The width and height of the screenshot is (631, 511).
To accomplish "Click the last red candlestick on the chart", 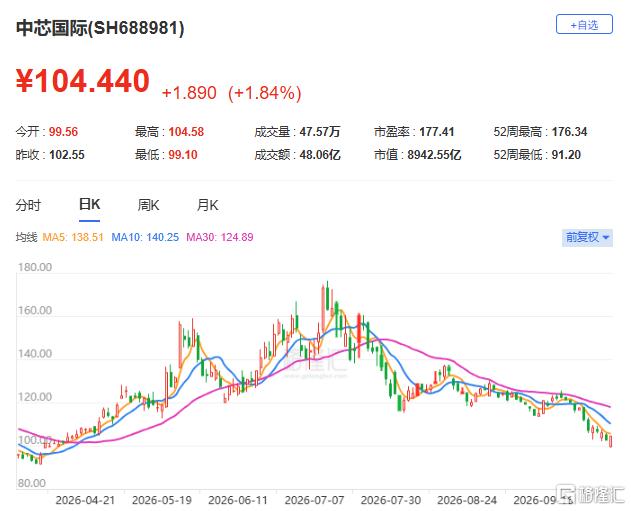I will [610, 440].
